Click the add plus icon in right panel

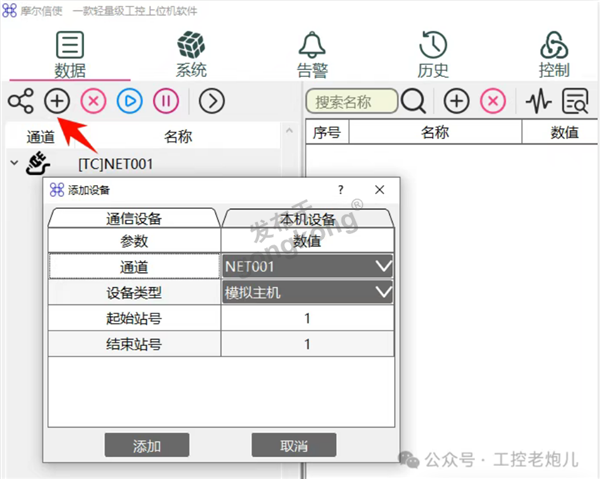tap(456, 101)
